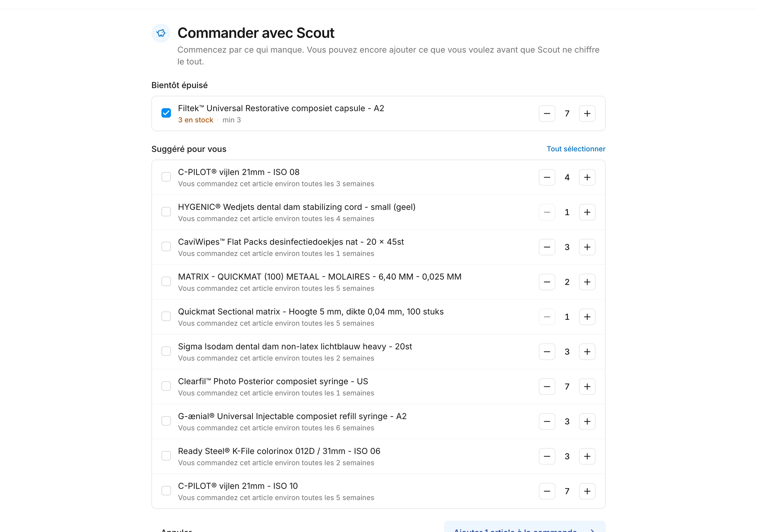Decrease MATRIX QUICKMAT METAAL quantity
This screenshot has height=532, width=757.
tap(547, 282)
